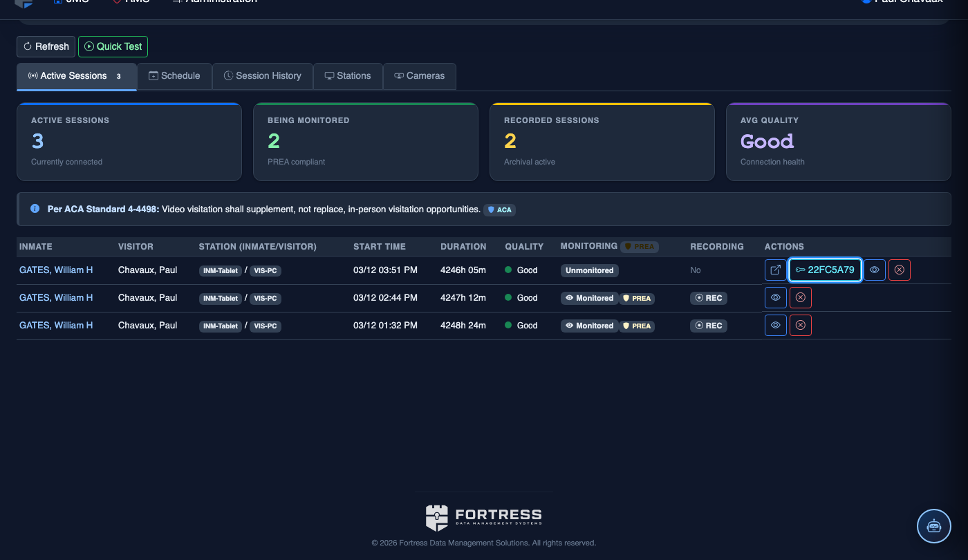Select the Avg Quality stat card
This screenshot has height=560, width=968.
(x=839, y=142)
